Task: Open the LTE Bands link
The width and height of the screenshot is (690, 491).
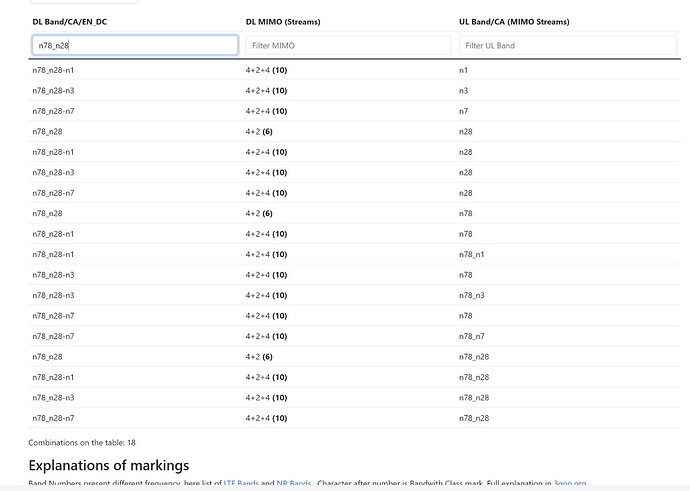Action: (x=241, y=484)
